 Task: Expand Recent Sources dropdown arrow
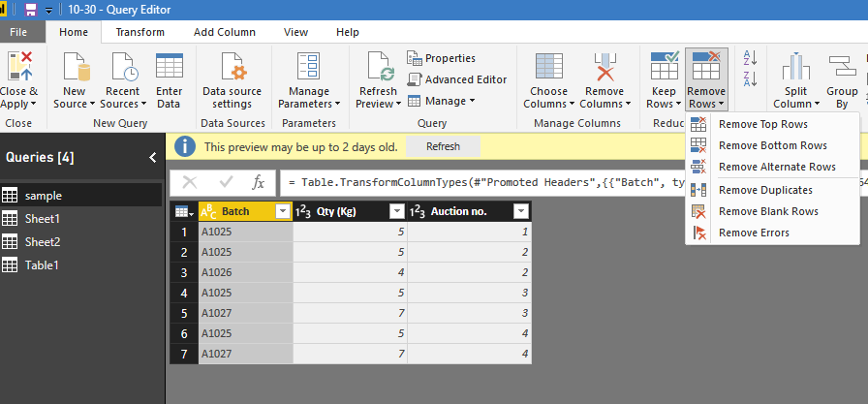(x=143, y=105)
